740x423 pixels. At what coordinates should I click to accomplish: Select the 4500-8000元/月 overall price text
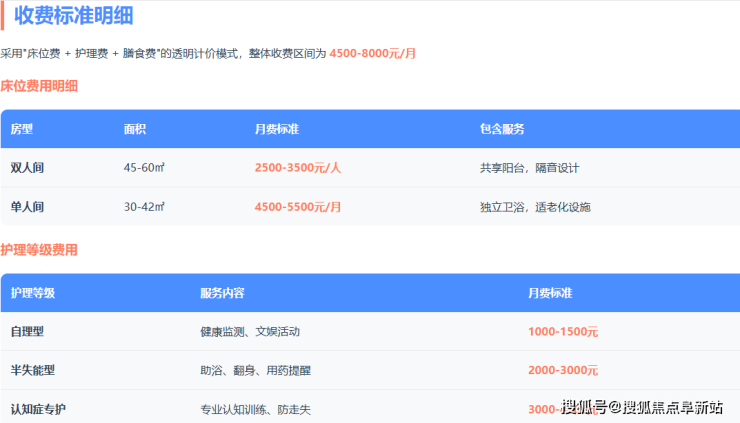(x=373, y=54)
